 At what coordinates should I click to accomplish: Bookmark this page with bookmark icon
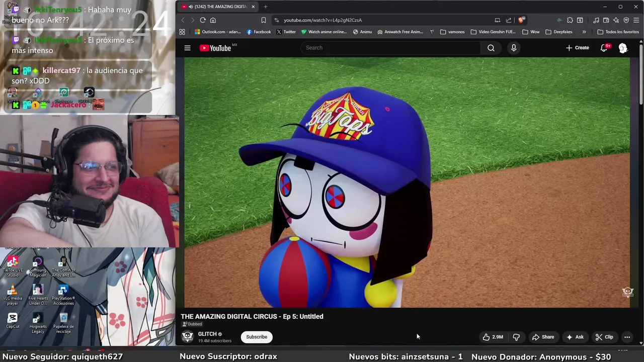pos(263,20)
